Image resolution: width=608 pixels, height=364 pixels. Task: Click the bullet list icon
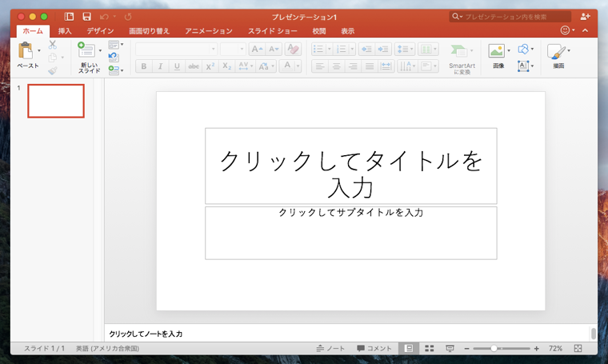click(x=318, y=50)
